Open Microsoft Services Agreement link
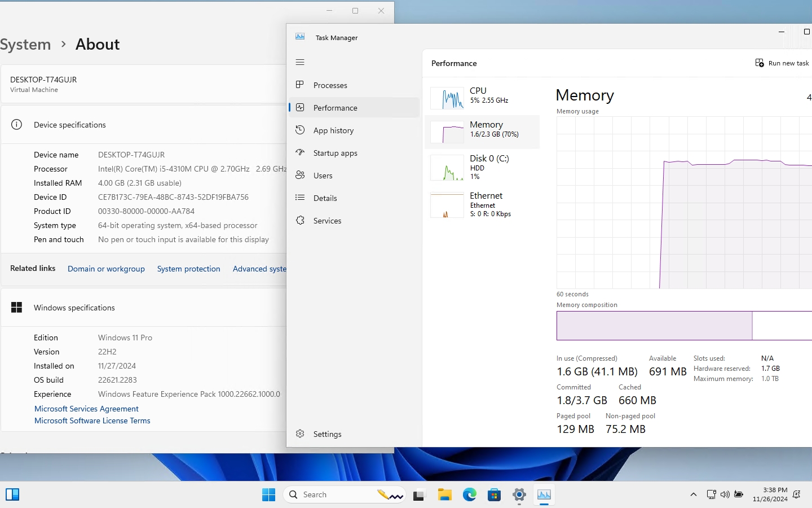 coord(86,409)
